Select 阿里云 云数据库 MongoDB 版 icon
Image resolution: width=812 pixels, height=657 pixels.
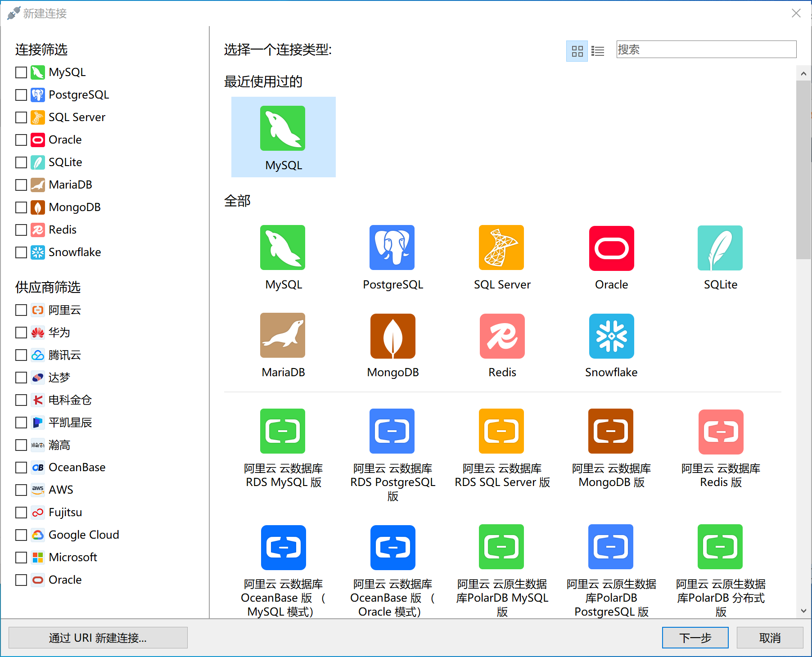(611, 431)
